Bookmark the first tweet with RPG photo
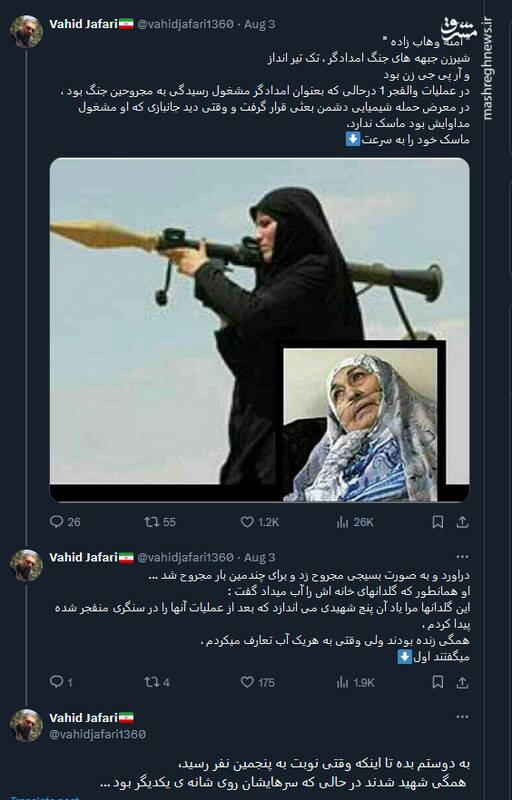 (438, 522)
